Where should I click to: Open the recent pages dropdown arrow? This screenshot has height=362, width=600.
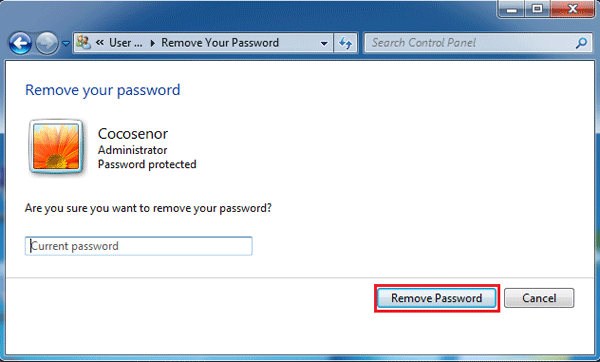pos(66,44)
